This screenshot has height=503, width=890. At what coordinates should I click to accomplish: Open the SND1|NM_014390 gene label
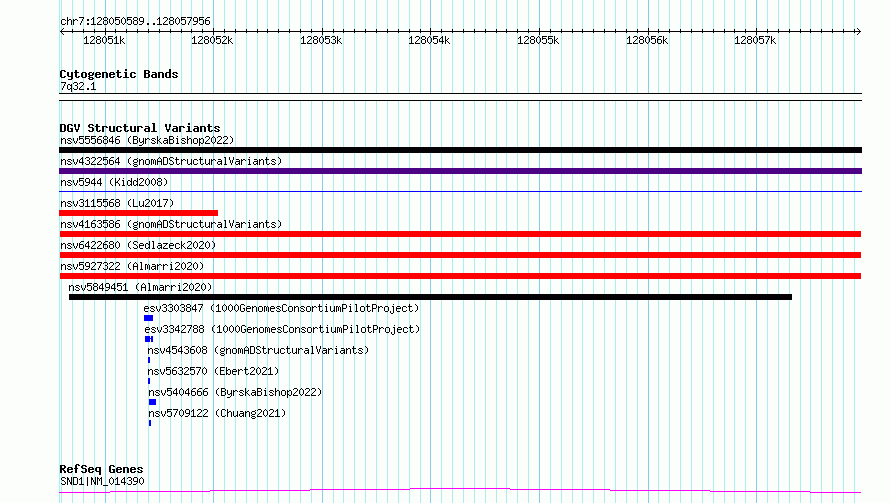coord(102,481)
